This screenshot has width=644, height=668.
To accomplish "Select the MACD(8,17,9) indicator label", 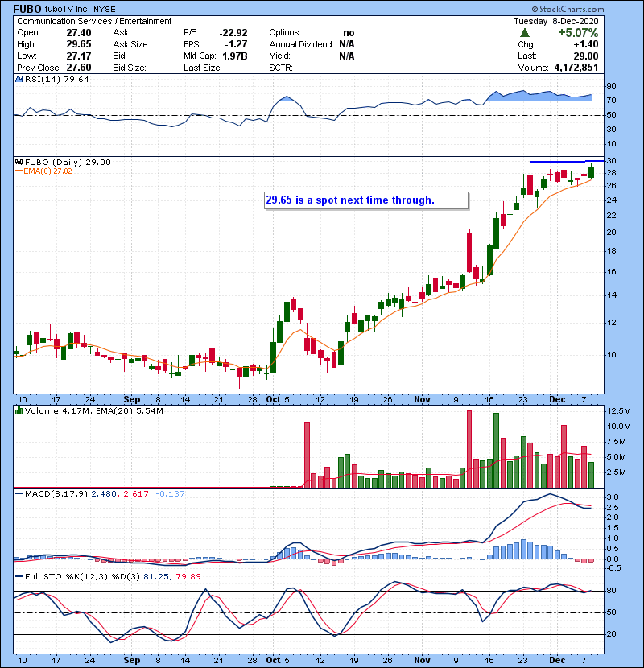I will point(56,494).
